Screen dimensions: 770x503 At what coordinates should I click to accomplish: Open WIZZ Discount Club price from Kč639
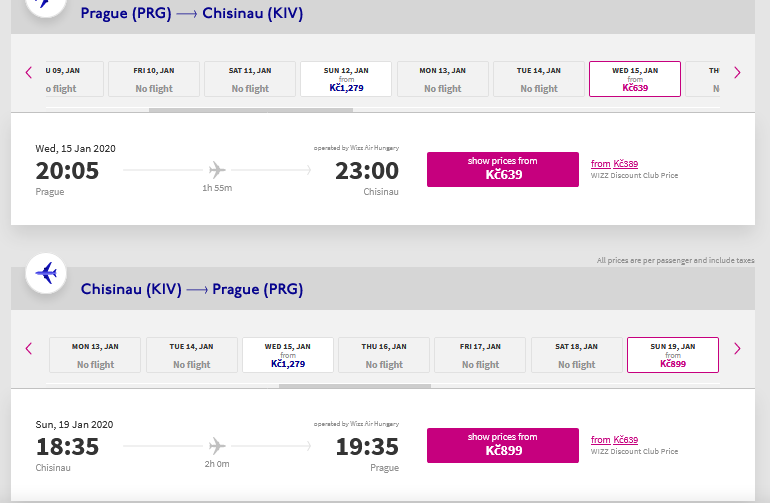614,440
